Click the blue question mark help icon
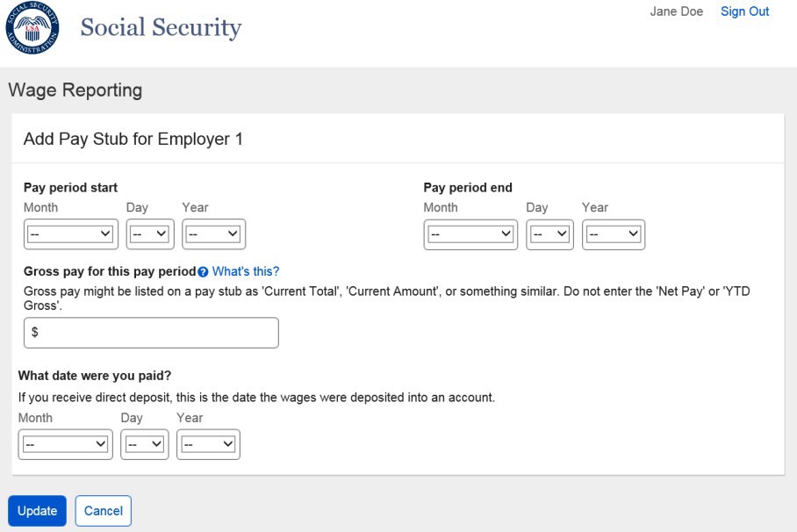Image resolution: width=797 pixels, height=532 pixels. 203,272
